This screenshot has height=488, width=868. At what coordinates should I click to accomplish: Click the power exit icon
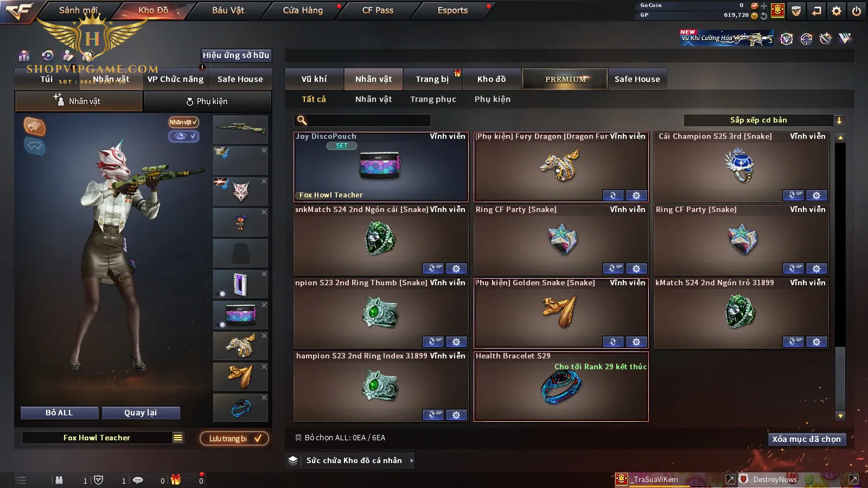point(857,11)
